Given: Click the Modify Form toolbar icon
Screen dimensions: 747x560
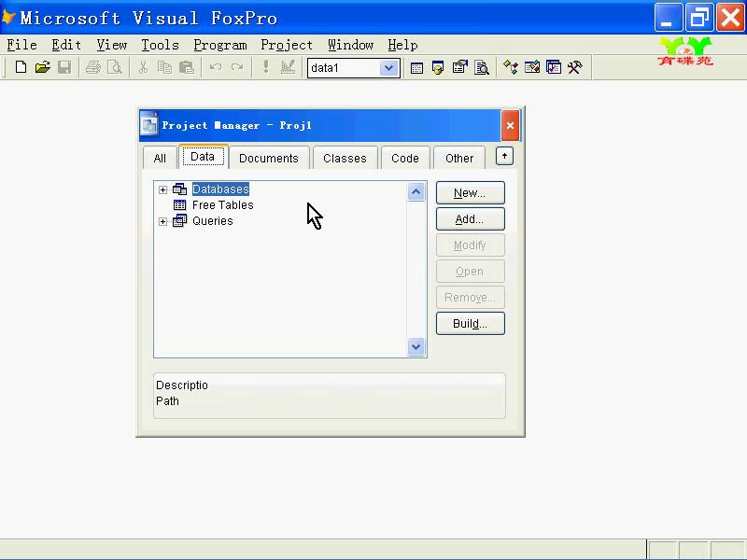Looking at the screenshot, I should pos(288,67).
